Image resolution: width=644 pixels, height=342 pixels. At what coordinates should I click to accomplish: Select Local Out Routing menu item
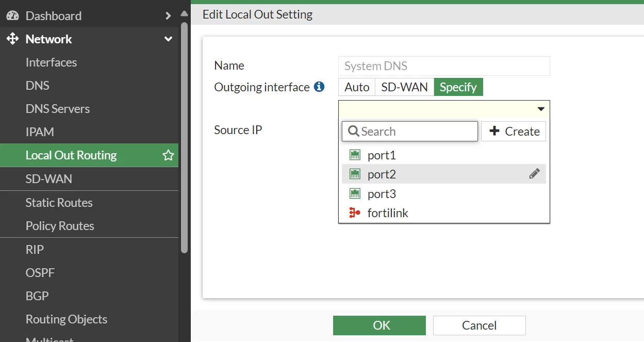tap(89, 155)
